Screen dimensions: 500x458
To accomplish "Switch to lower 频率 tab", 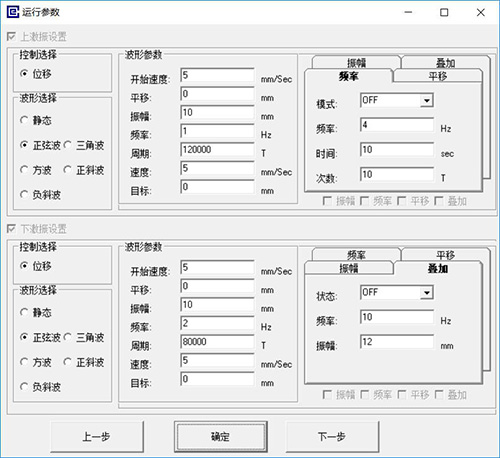I will (356, 255).
